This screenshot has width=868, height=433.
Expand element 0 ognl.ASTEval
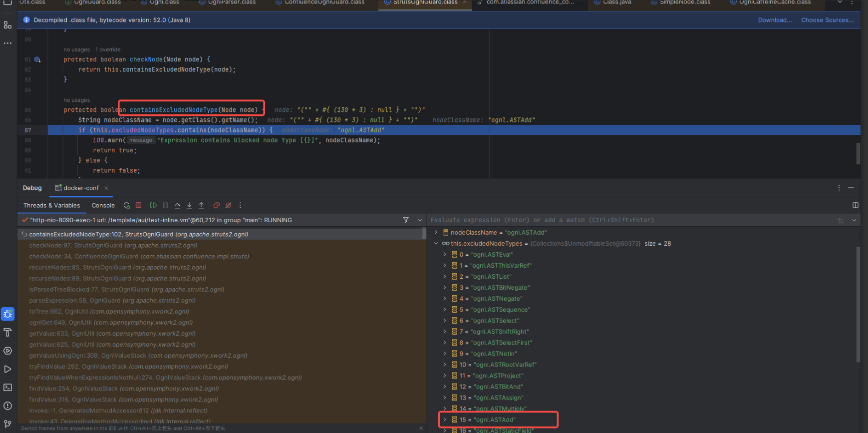tap(445, 255)
